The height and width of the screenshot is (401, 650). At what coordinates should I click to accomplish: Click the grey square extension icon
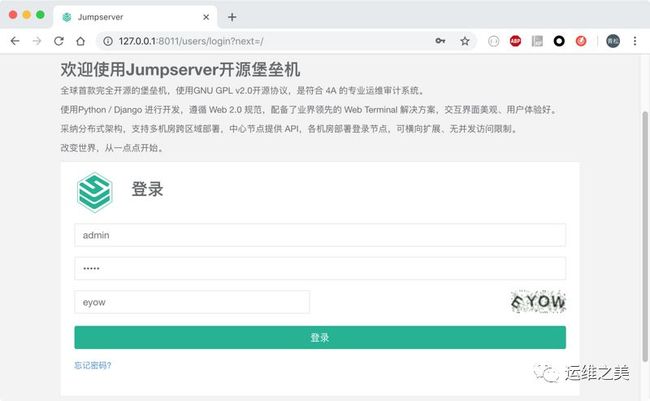(537, 41)
